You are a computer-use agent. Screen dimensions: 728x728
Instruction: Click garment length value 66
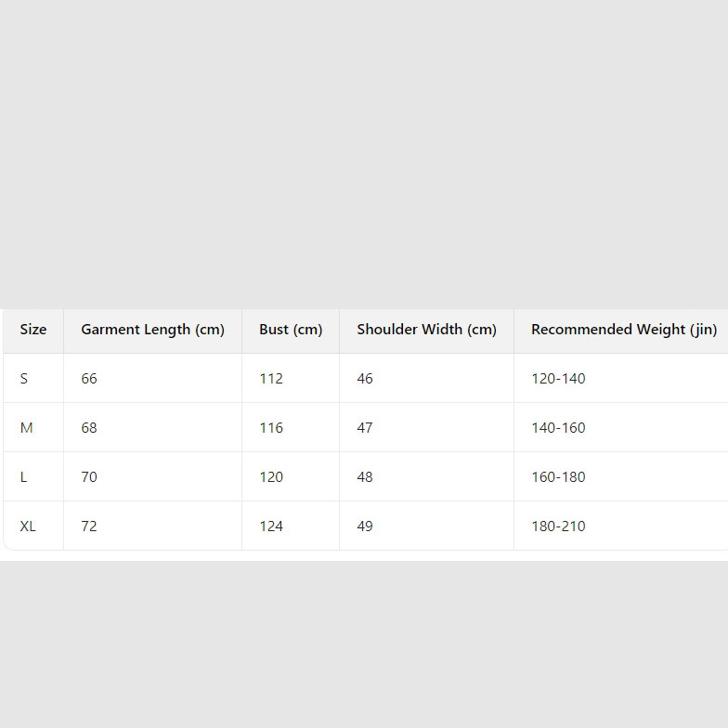click(x=89, y=379)
